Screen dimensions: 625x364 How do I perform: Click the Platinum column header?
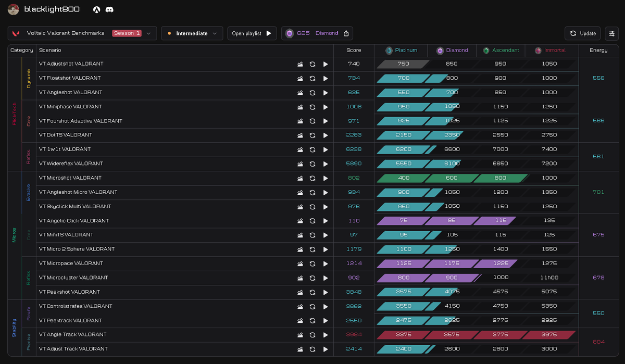(x=401, y=51)
